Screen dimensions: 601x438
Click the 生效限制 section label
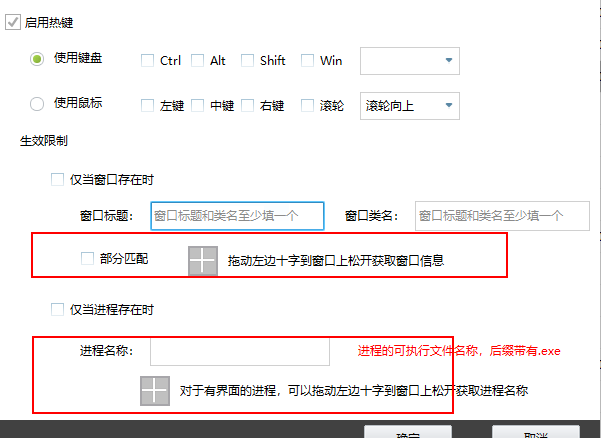44,141
